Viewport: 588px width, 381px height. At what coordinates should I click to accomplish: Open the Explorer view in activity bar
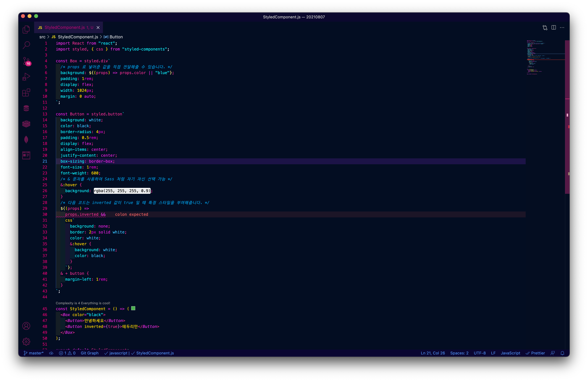click(x=26, y=30)
